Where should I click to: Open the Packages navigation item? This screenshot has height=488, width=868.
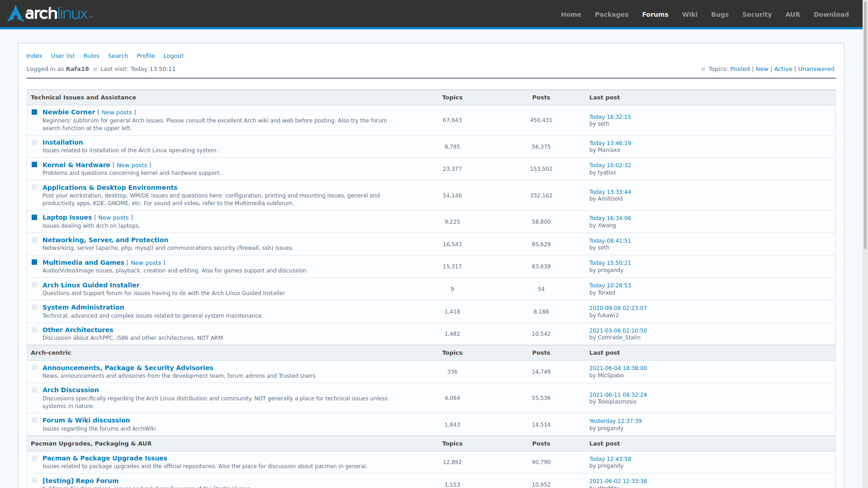point(612,14)
